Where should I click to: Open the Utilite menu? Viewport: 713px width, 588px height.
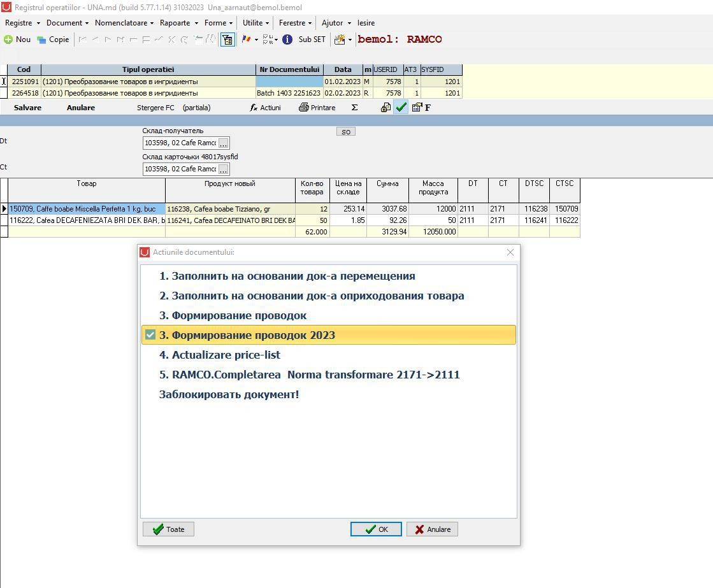256,23
